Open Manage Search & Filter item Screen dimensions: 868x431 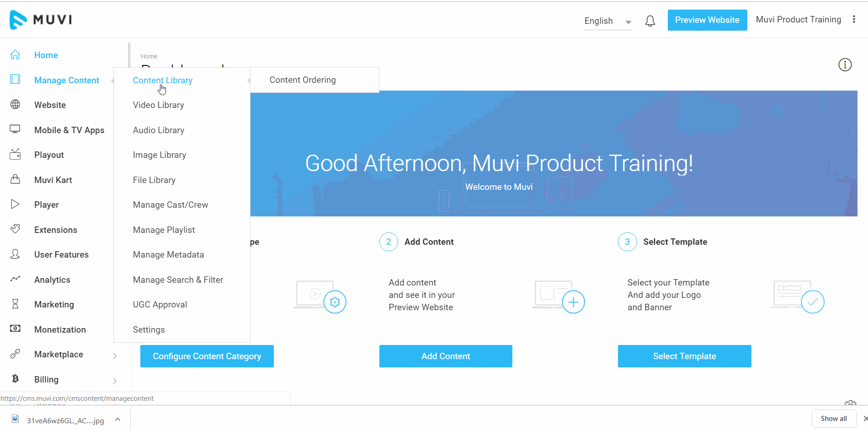tap(178, 280)
